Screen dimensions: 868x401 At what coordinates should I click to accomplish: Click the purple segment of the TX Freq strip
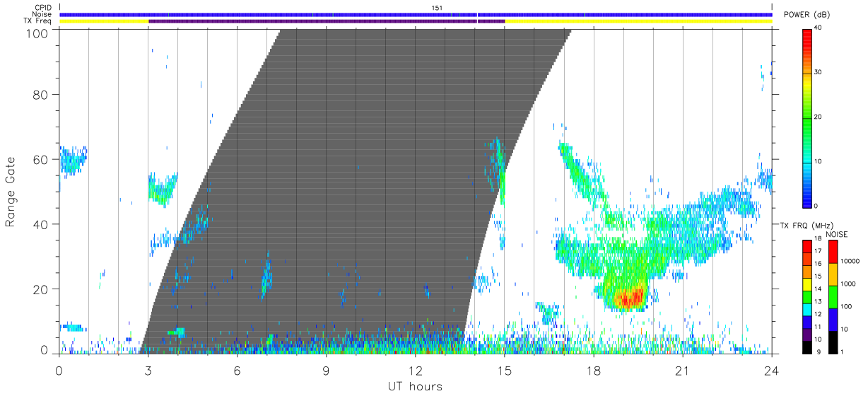[327, 21]
